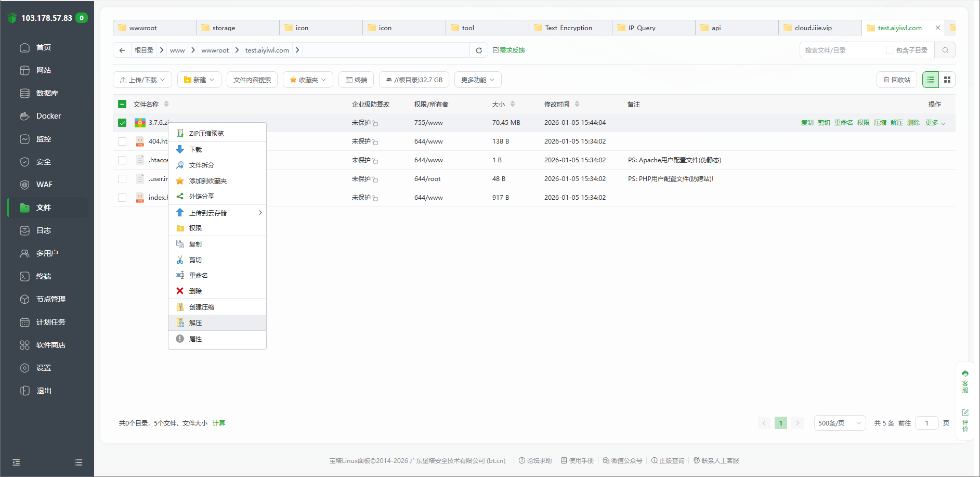Select list view icon
Screen dimensions: 980x477
point(931,80)
